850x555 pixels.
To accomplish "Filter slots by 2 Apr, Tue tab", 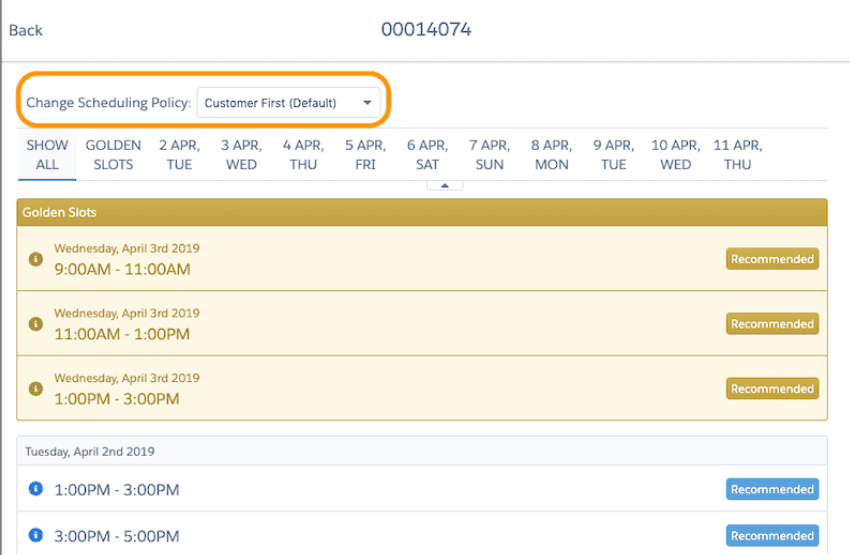I will click(179, 155).
